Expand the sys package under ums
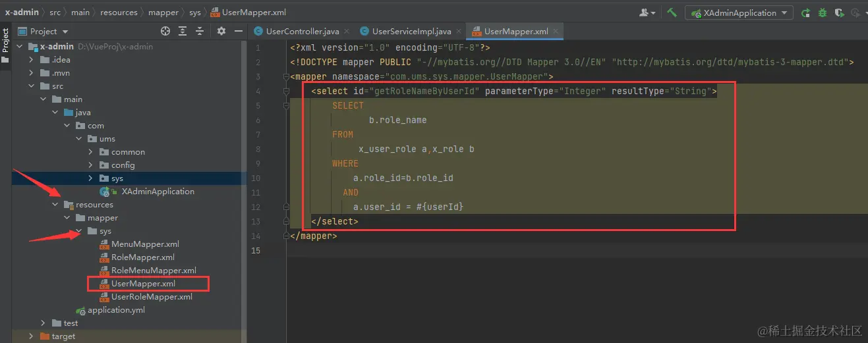The width and height of the screenshot is (868, 343). pyautogui.click(x=91, y=178)
